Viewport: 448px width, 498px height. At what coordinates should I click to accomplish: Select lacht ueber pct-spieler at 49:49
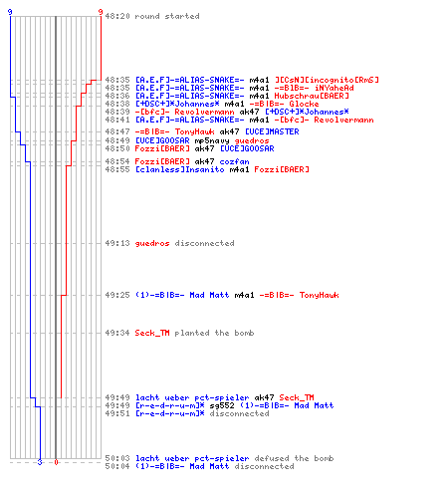(192, 397)
